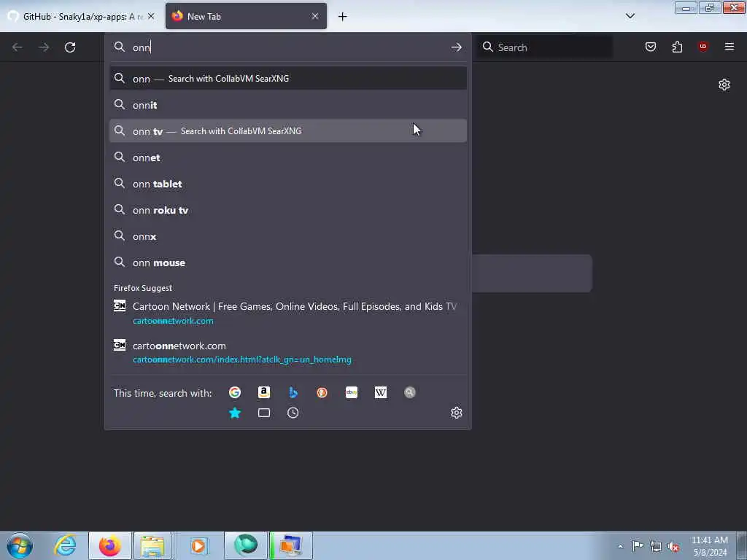
Task: Open the Firefox hamburger application menu
Action: [729, 47]
